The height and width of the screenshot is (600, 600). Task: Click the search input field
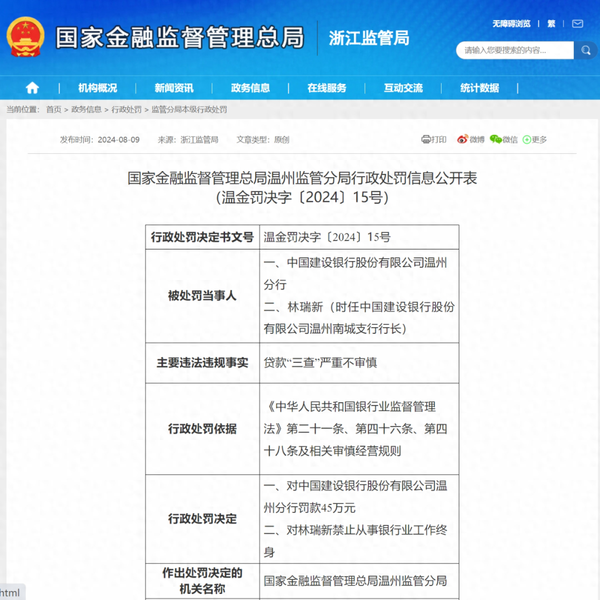[515, 50]
